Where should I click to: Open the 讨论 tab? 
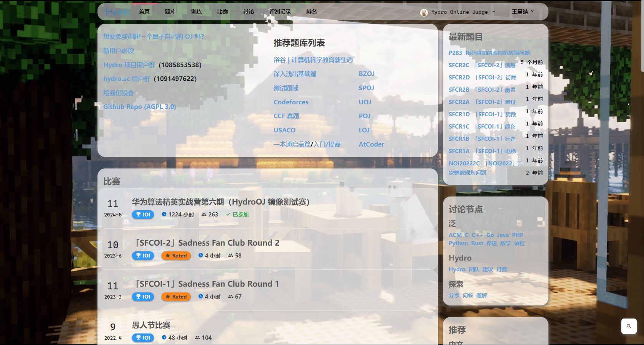click(x=249, y=12)
